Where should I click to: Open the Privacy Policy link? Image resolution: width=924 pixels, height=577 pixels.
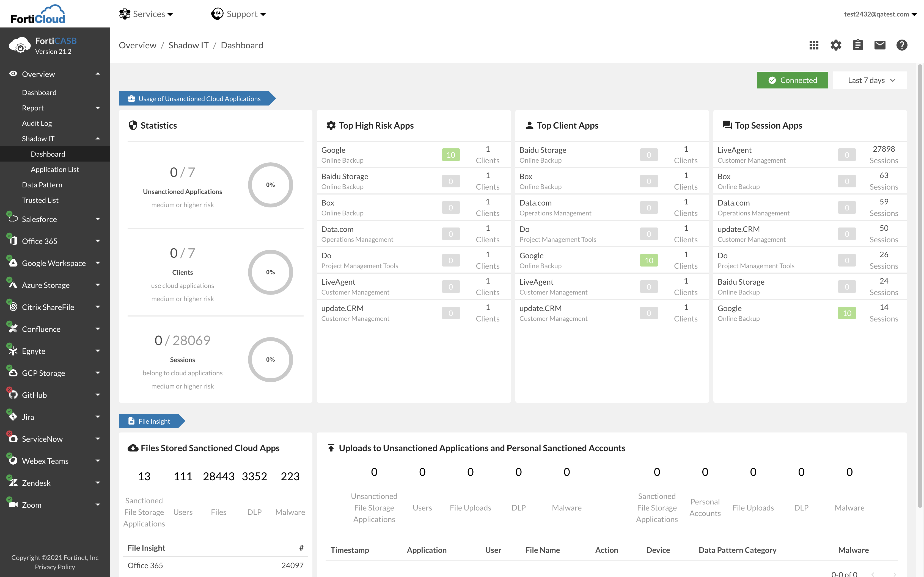coord(55,567)
